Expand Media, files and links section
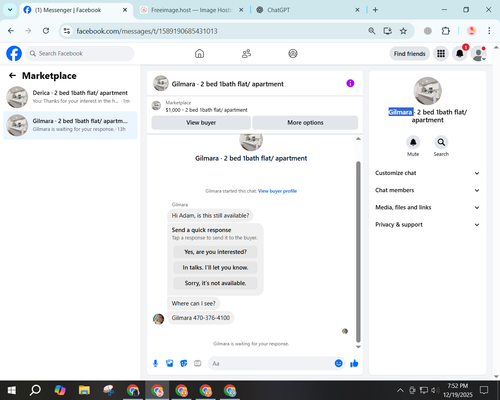500x400 pixels. [x=427, y=207]
